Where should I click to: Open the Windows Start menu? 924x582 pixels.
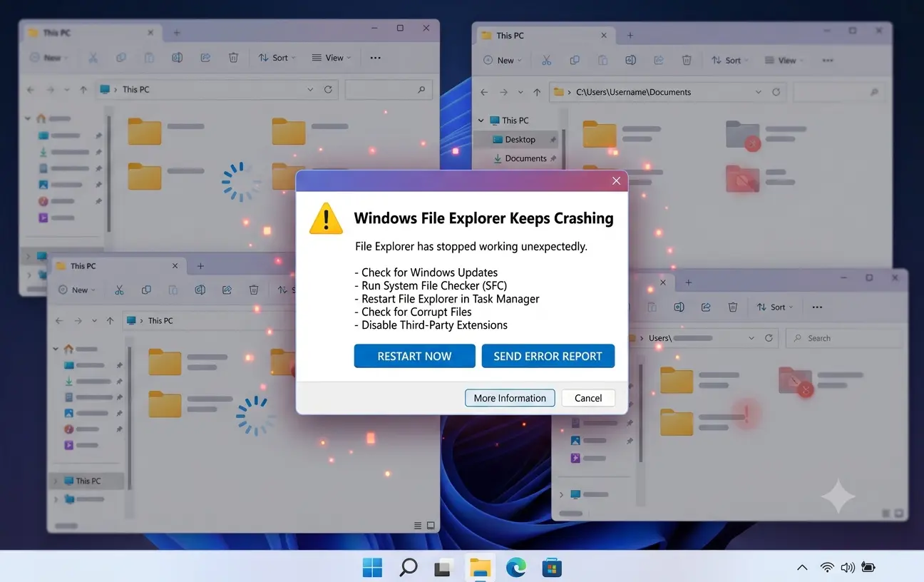(x=372, y=568)
